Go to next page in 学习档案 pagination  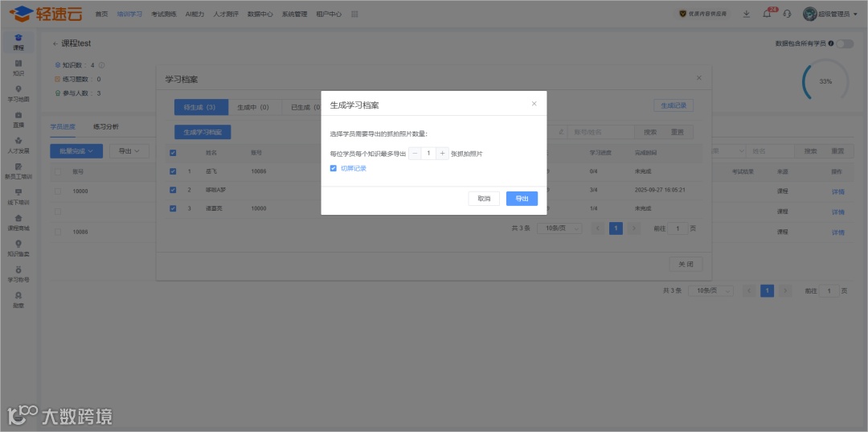[634, 228]
